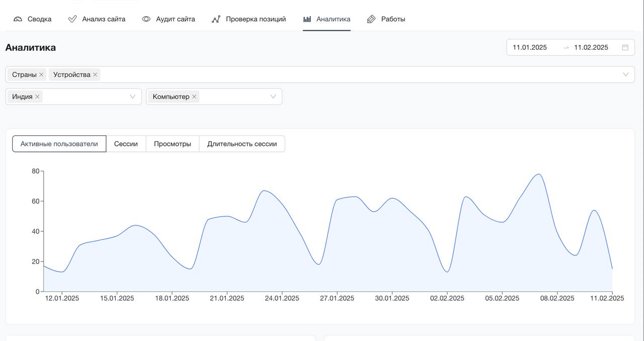Open the country dropdown chevron
The height and width of the screenshot is (341, 644).
click(x=133, y=97)
